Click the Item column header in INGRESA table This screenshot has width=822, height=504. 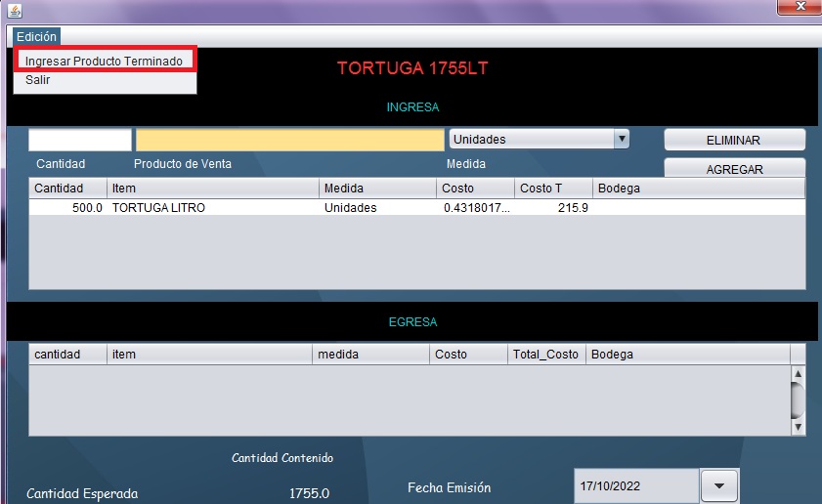coord(212,188)
